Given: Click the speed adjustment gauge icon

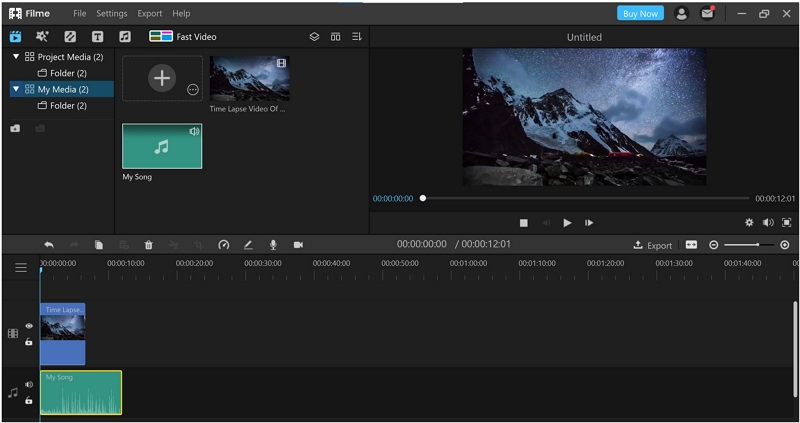Looking at the screenshot, I should point(223,245).
